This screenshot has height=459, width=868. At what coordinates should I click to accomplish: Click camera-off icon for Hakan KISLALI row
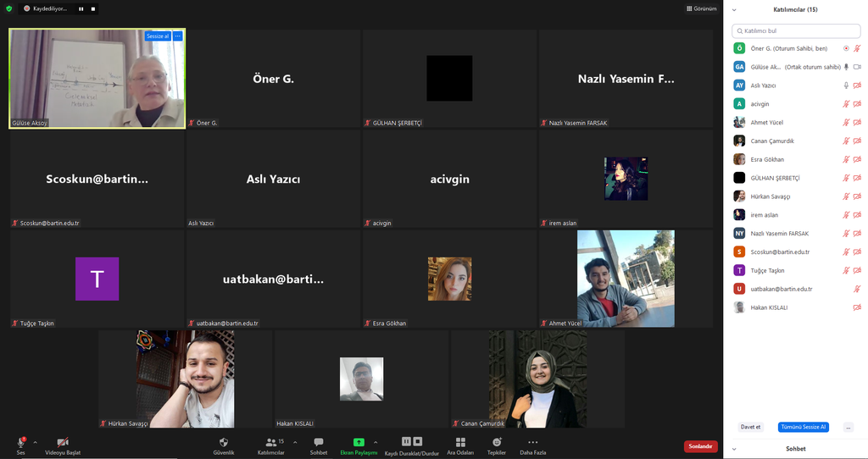coord(857,307)
